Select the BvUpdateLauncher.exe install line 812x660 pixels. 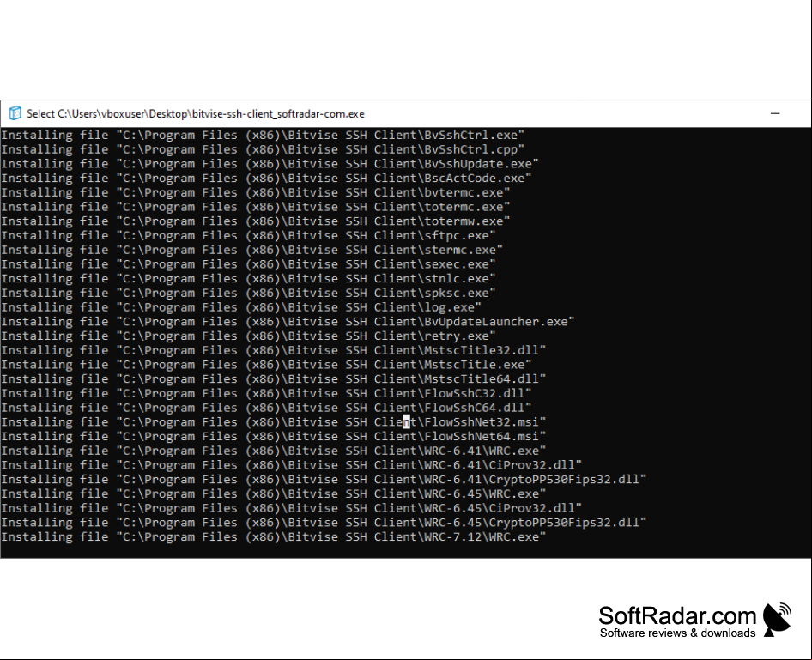coord(288,322)
